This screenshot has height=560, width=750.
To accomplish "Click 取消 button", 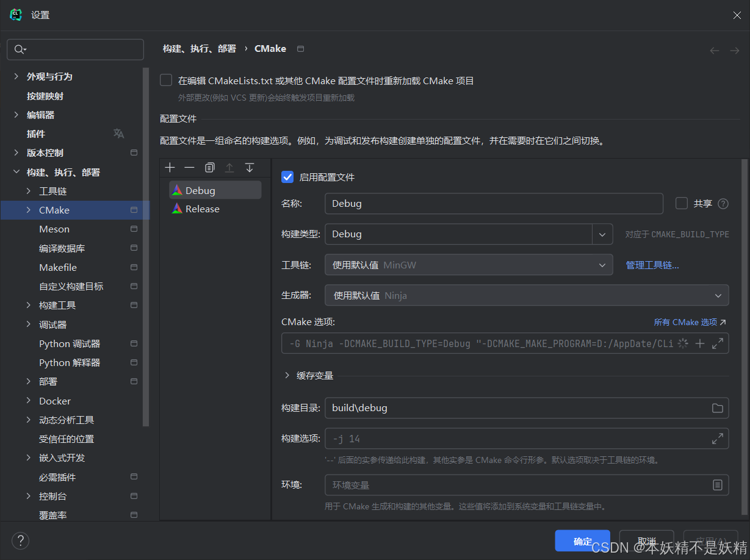I will (646, 541).
